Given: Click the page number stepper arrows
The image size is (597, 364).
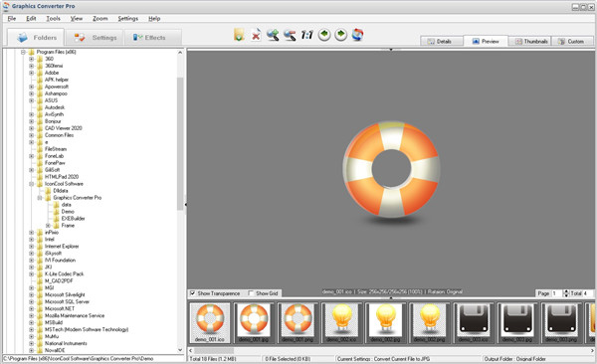Looking at the screenshot, I should click(x=566, y=293).
